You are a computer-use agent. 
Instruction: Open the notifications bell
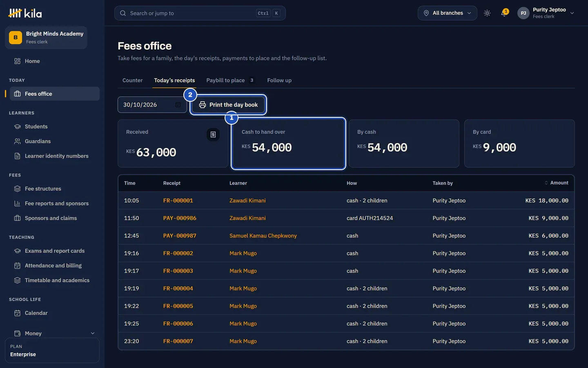(x=504, y=13)
